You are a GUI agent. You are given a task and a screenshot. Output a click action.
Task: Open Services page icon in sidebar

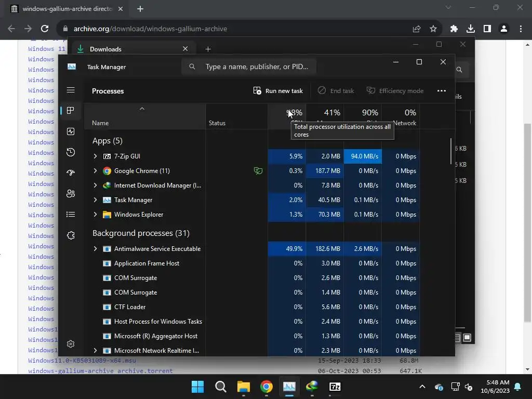[71, 235]
